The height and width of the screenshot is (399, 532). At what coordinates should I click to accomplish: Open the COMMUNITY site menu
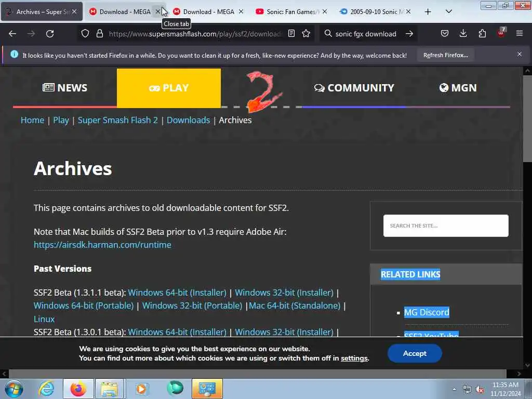tap(354, 88)
